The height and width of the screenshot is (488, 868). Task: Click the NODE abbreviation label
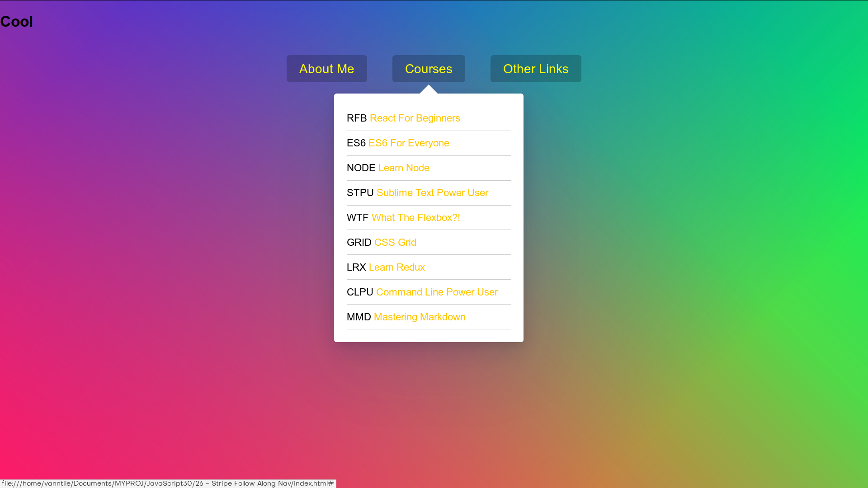click(x=360, y=168)
